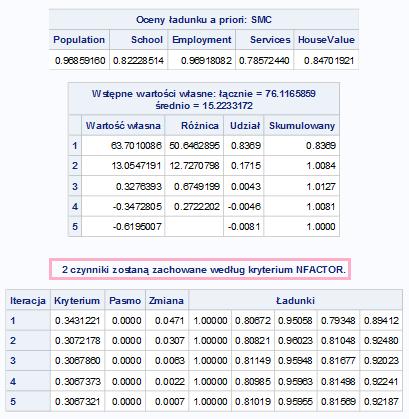Click eigenvalue -0.3472805
The width and height of the screenshot is (409, 419).
(137, 206)
